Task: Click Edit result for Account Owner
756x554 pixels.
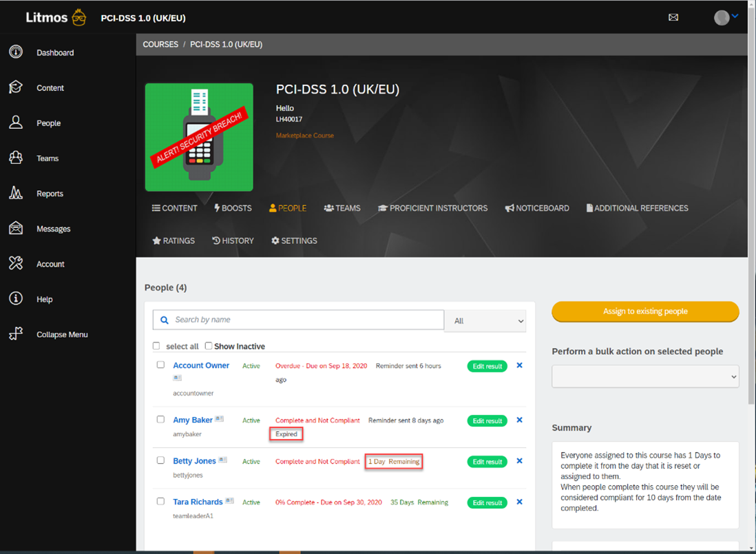Action: click(487, 367)
